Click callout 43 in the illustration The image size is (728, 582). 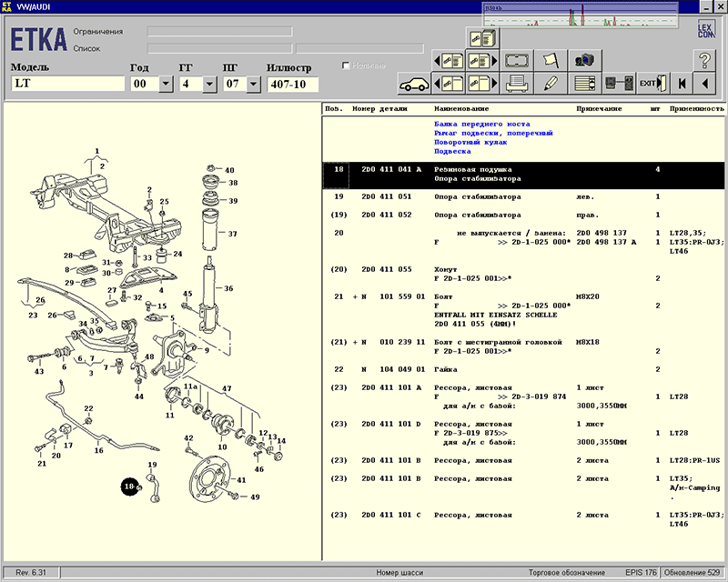pos(39,371)
